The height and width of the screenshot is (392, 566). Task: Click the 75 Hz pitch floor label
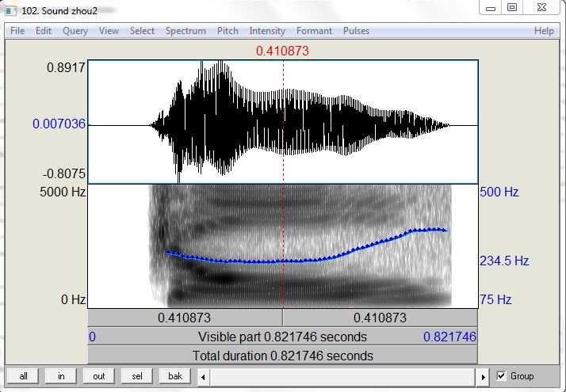[x=495, y=299]
